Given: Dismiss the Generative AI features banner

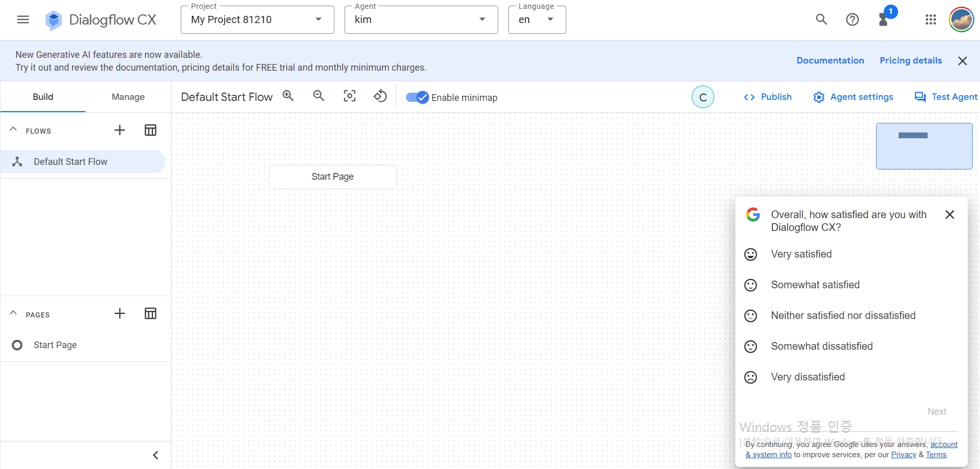Looking at the screenshot, I should pyautogui.click(x=962, y=61).
